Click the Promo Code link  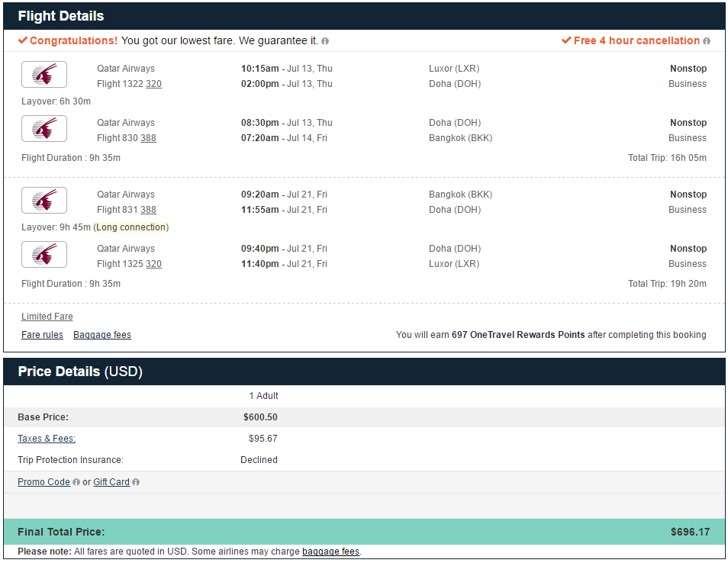[x=43, y=482]
